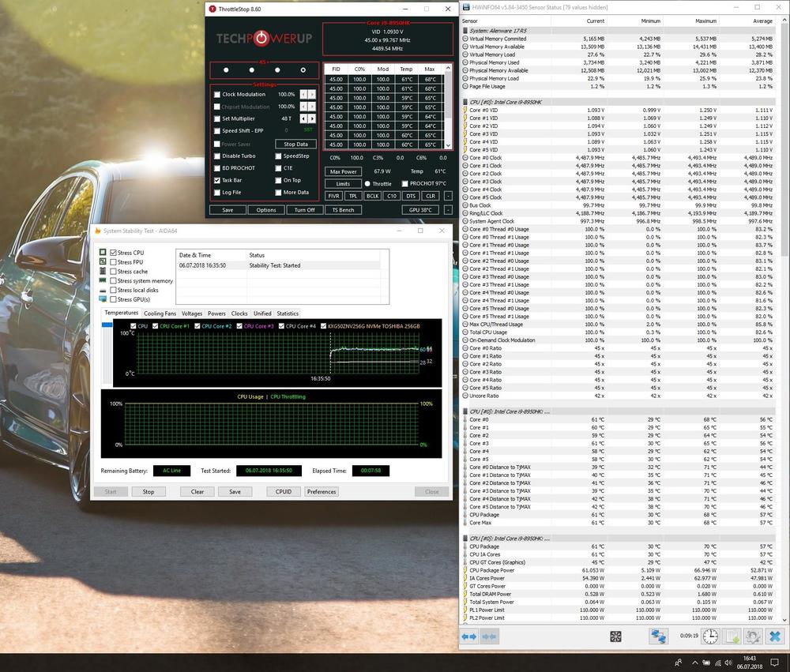Reset the HWiNFO clock timer icon
The width and height of the screenshot is (790, 672).
[711, 636]
